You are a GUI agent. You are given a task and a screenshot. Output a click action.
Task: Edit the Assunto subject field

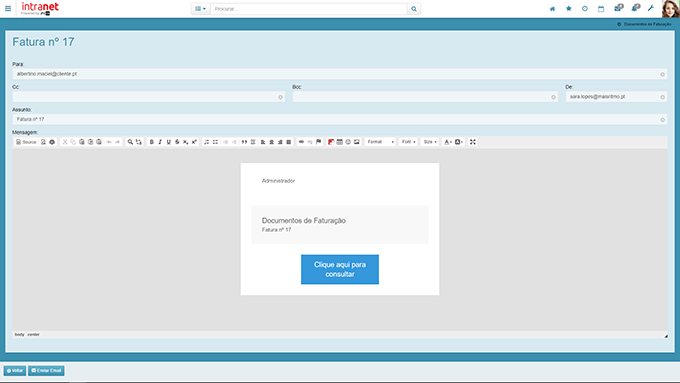pyautogui.click(x=340, y=119)
